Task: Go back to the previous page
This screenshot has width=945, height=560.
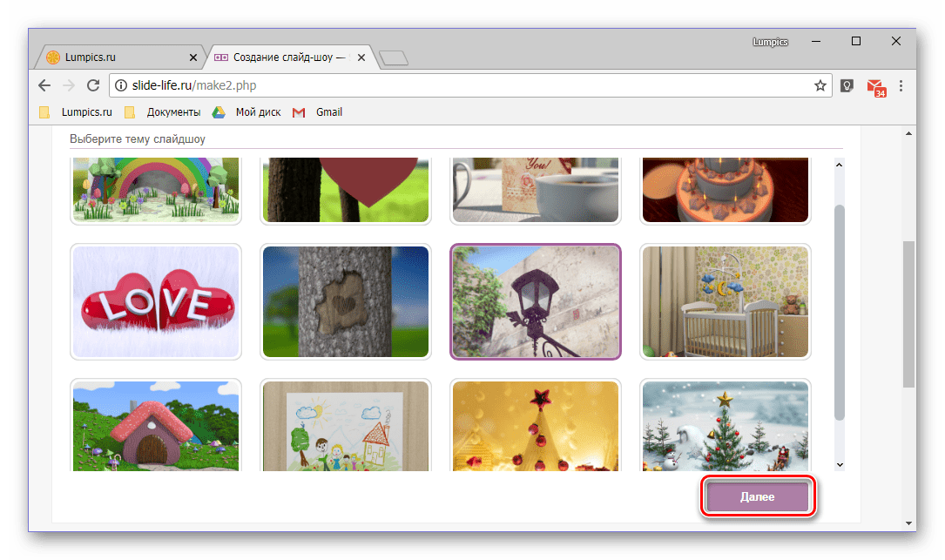Action: coord(44,85)
